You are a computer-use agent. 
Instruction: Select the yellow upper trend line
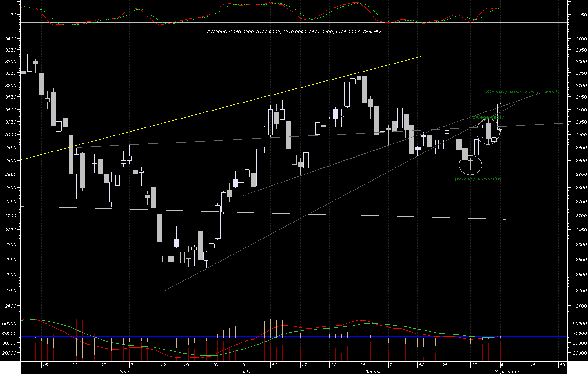(222, 108)
